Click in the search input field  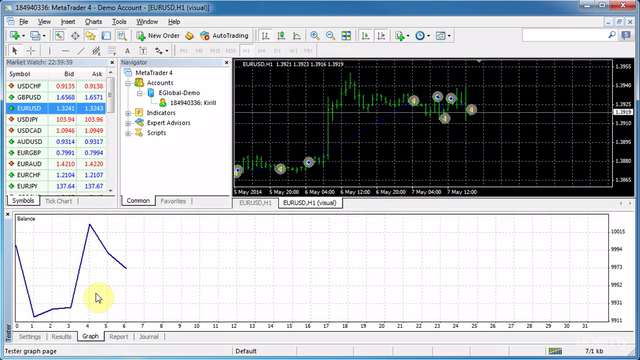tap(564, 36)
